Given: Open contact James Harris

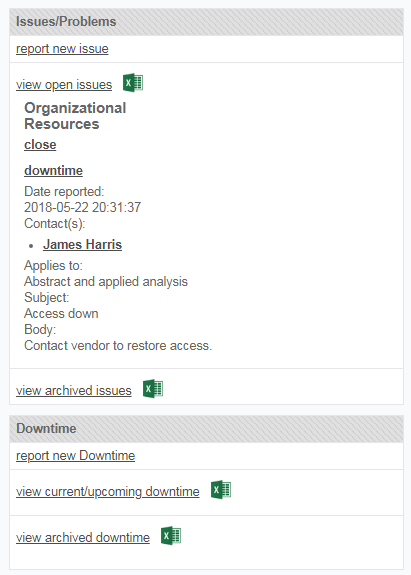Looking at the screenshot, I should pyautogui.click(x=82, y=245).
